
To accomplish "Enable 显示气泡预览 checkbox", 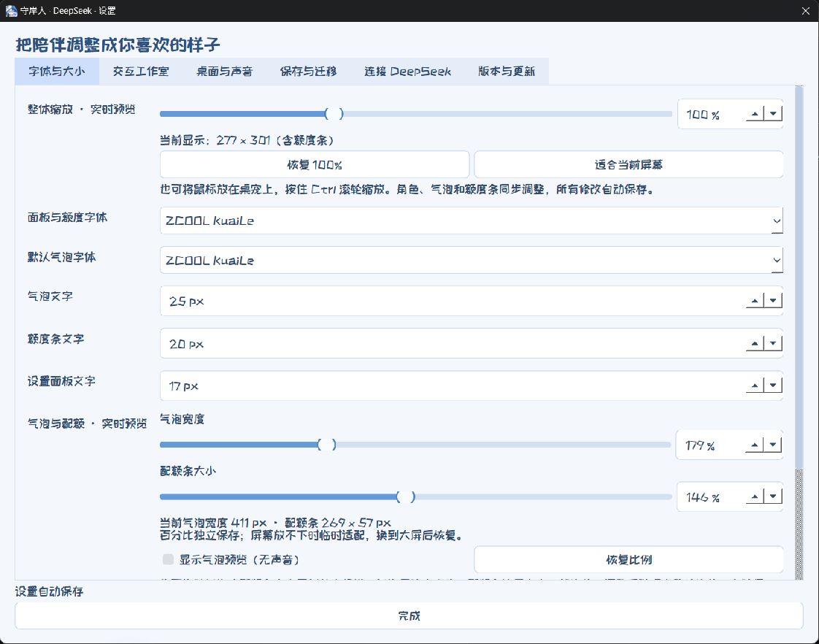I will tap(168, 559).
